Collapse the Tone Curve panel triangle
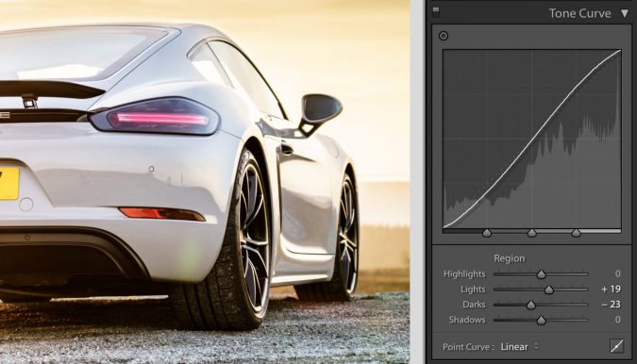 (x=625, y=13)
